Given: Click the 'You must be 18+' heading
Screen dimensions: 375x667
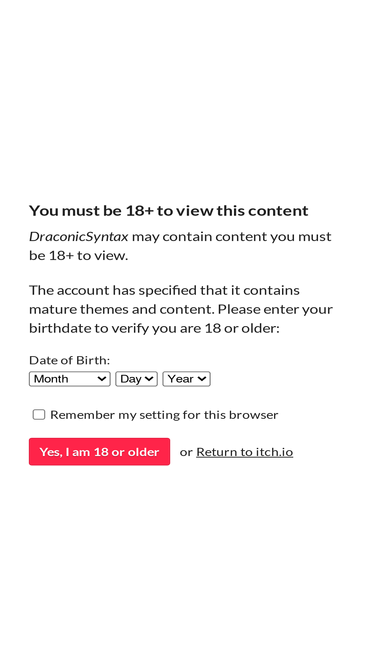Looking at the screenshot, I should click(x=168, y=211).
